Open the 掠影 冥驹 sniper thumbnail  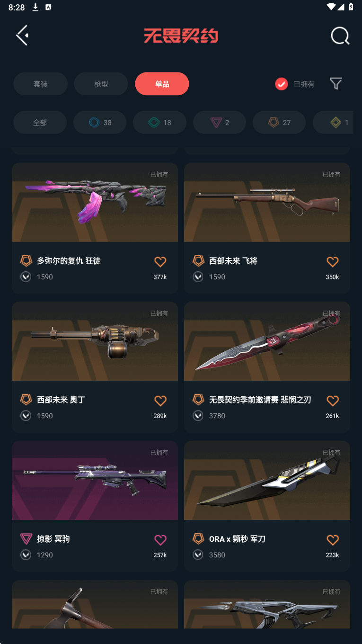click(95, 481)
